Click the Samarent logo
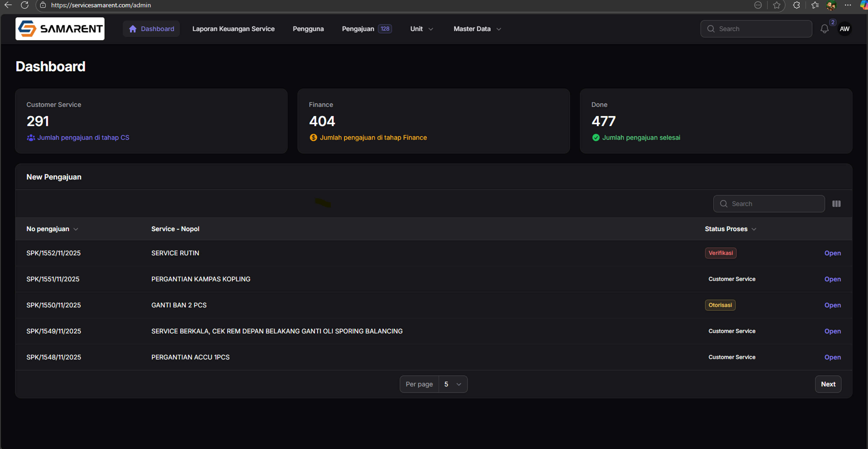Screen dimensions: 868x449 point(60,29)
